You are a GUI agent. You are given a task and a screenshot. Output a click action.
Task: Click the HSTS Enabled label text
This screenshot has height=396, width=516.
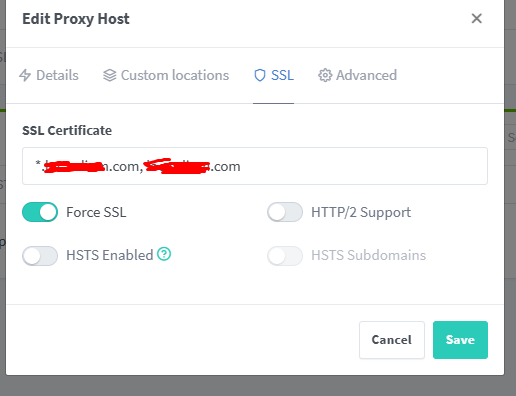(x=110, y=255)
